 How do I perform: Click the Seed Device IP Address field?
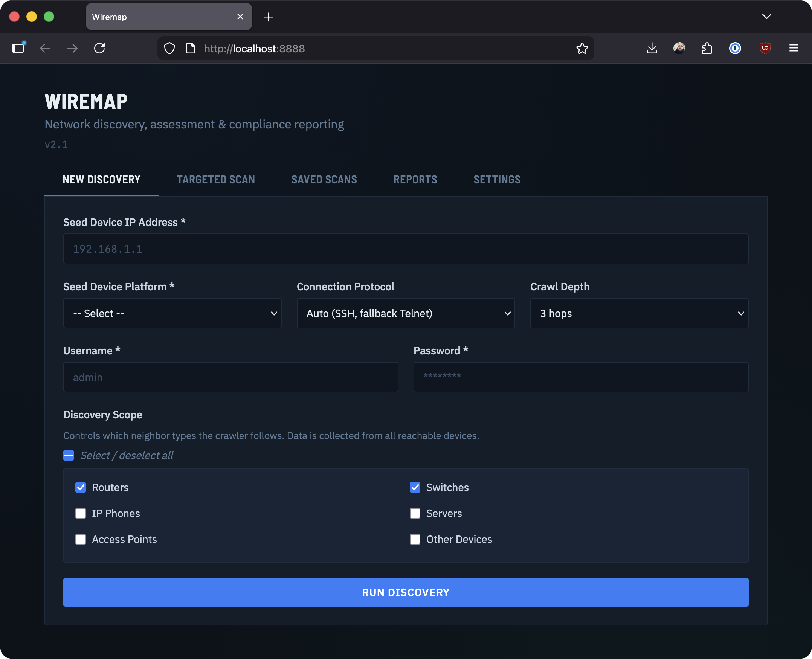click(405, 249)
